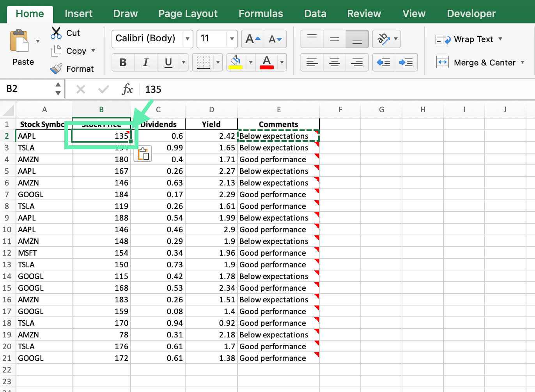Screen dimensions: 535x392
Task: Click the Cut scissors icon
Action: coord(56,33)
